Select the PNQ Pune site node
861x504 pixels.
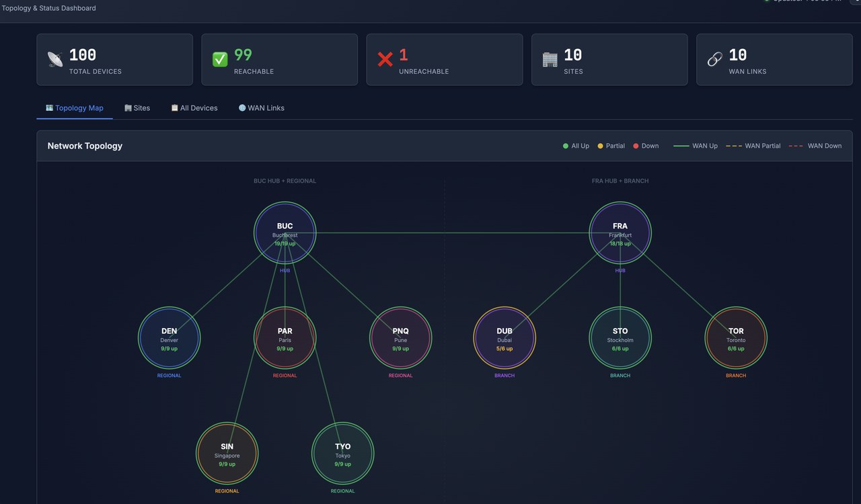pos(401,338)
